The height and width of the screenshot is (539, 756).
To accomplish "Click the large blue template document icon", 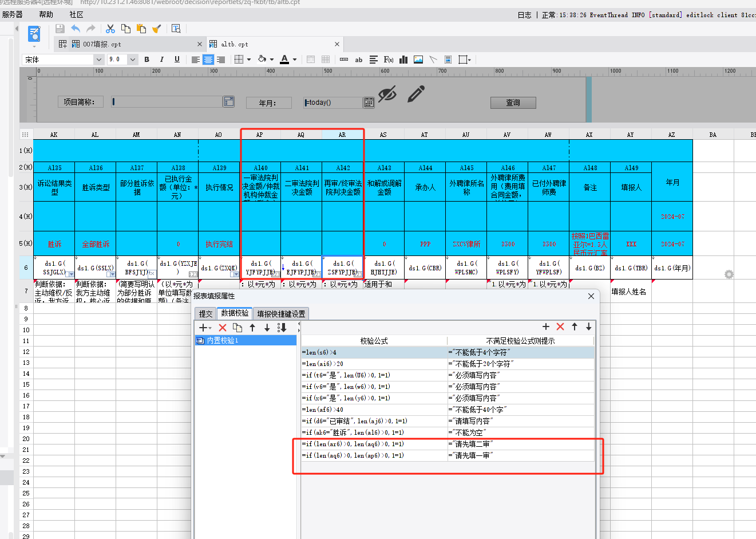I will click(x=34, y=34).
